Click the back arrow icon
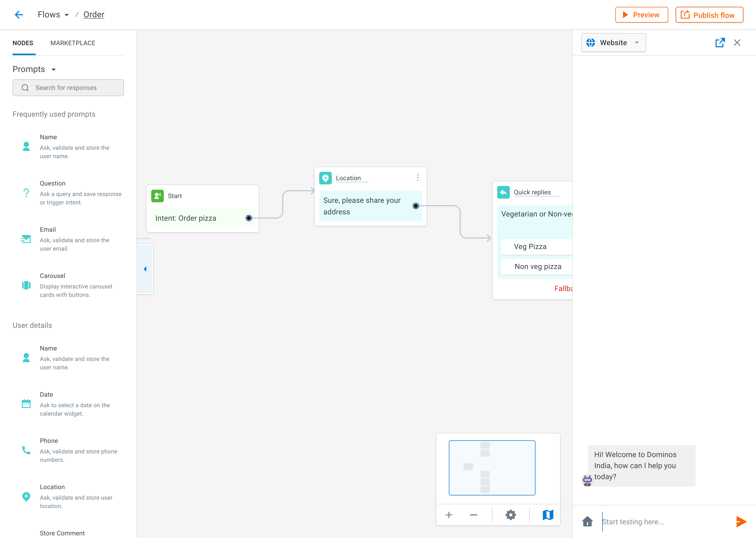 click(x=19, y=15)
